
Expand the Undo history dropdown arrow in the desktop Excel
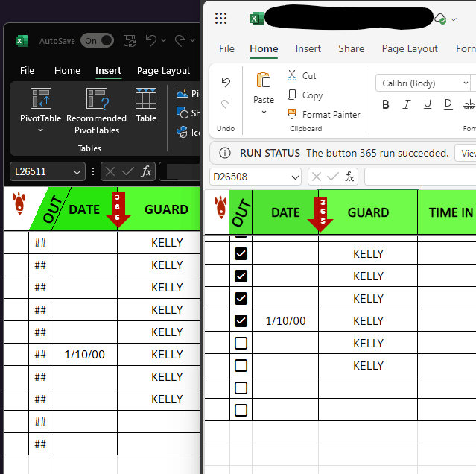163,40
